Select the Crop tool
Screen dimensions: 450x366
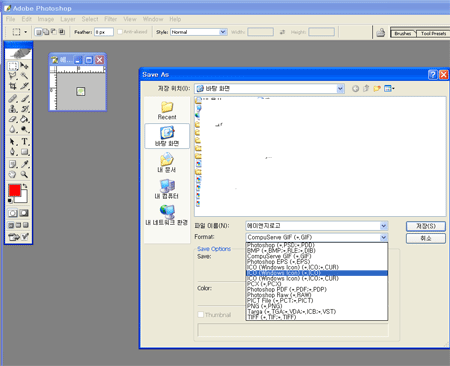point(13,86)
